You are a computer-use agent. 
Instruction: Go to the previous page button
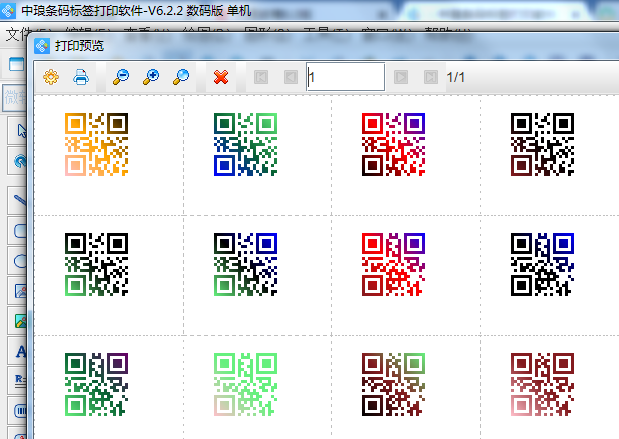(290, 77)
